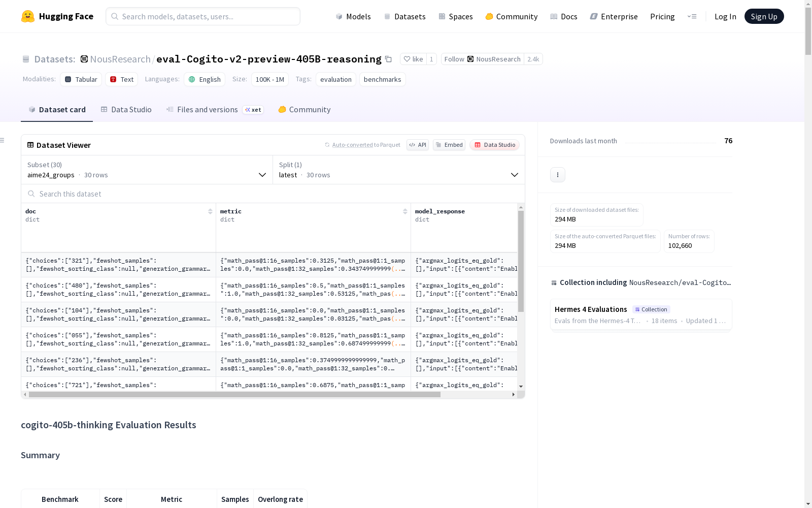Go to the Pricing page
Viewport: 812px width, 508px height.
click(x=662, y=16)
